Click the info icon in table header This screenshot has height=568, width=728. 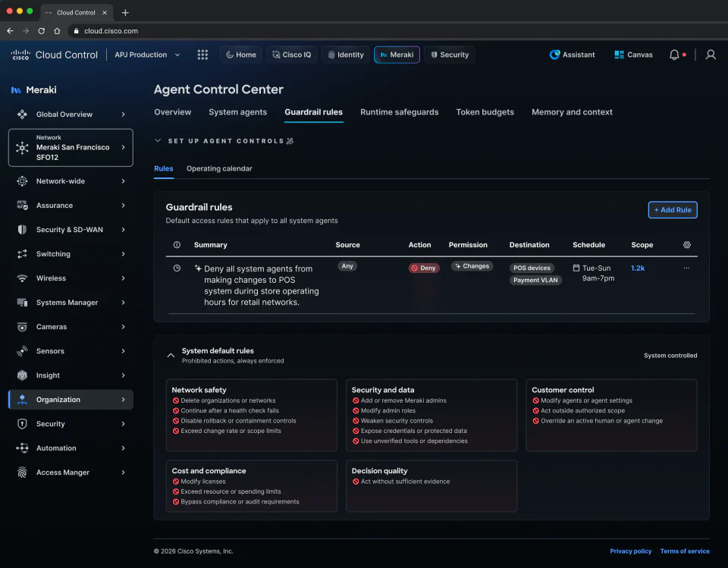[x=177, y=245]
